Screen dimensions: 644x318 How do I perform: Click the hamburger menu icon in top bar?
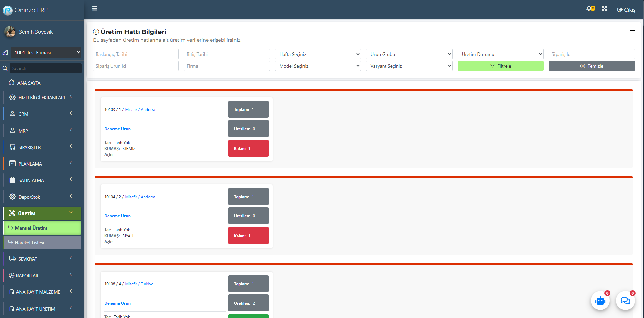tap(95, 8)
